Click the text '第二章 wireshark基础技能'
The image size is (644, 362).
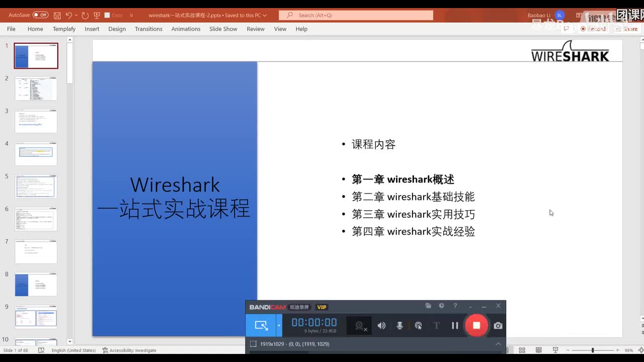click(x=413, y=197)
